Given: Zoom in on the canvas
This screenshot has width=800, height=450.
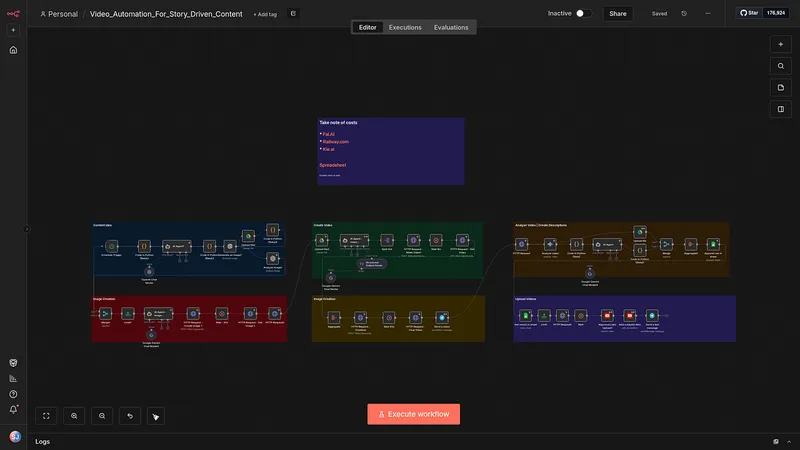Looking at the screenshot, I should pyautogui.click(x=74, y=416).
